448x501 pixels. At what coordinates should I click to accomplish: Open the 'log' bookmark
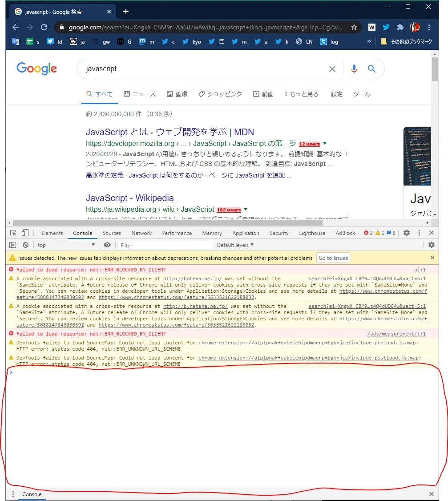tap(329, 41)
